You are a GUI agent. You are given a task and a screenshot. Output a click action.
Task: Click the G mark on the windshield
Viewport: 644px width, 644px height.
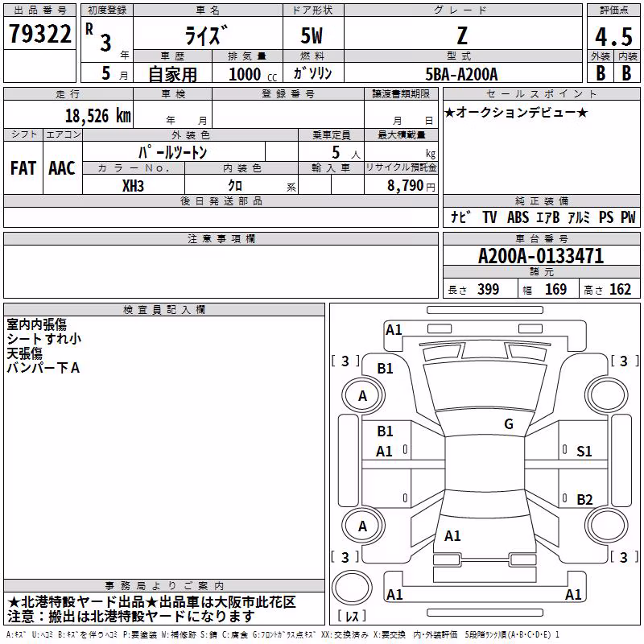(x=509, y=424)
